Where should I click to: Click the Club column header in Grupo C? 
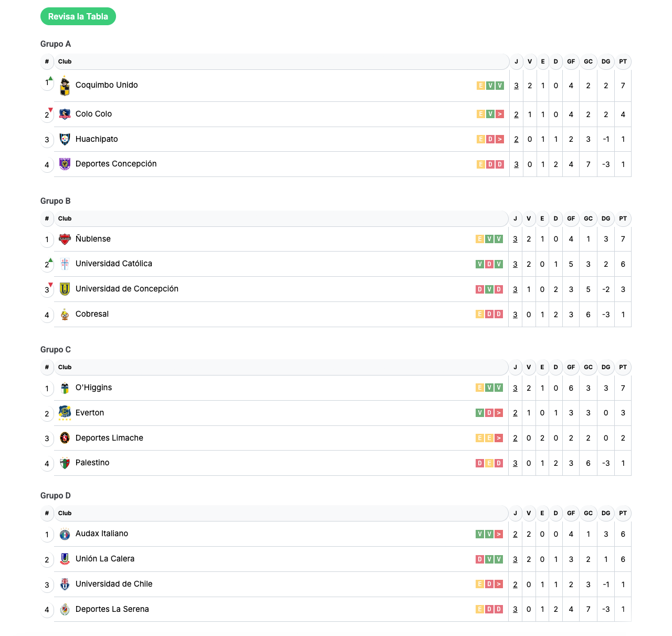[x=65, y=367]
